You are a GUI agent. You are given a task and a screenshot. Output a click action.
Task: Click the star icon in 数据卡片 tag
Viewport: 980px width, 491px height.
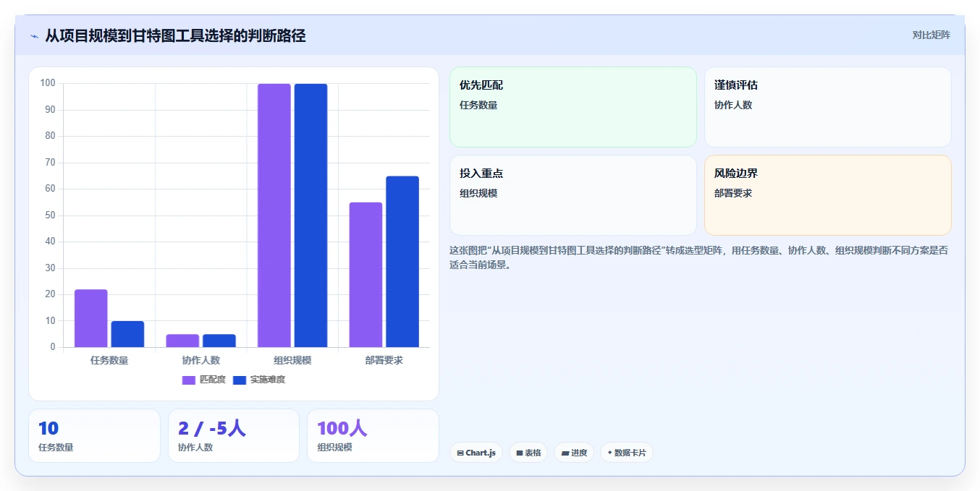pos(609,453)
